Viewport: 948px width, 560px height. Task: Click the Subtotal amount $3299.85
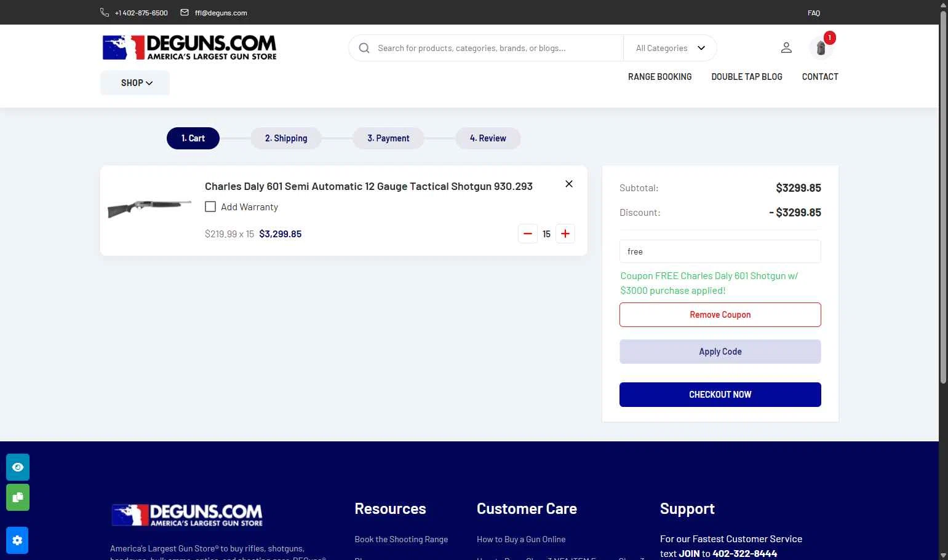pos(799,188)
